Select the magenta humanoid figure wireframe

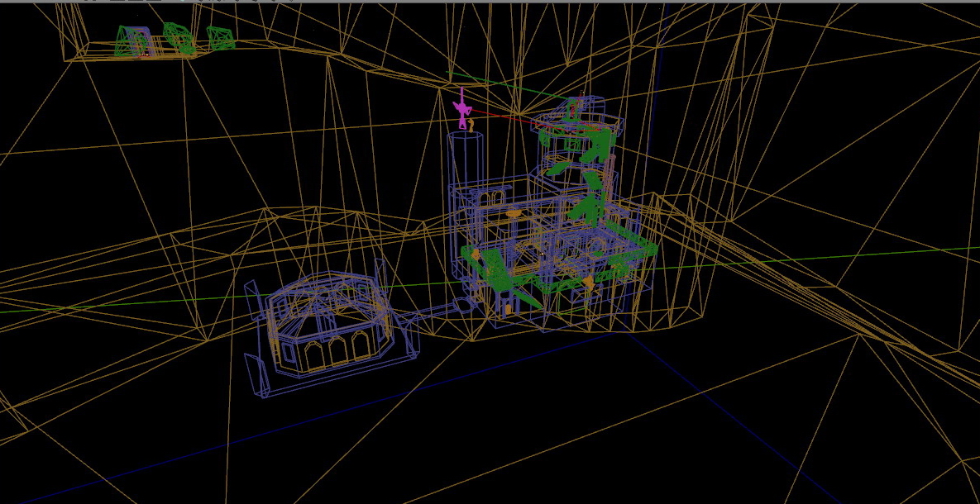click(462, 109)
